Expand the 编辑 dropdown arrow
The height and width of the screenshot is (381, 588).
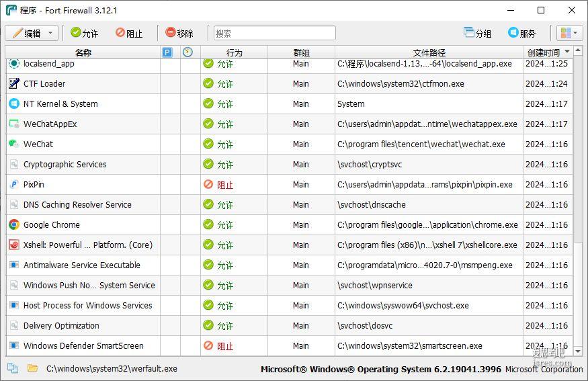50,34
